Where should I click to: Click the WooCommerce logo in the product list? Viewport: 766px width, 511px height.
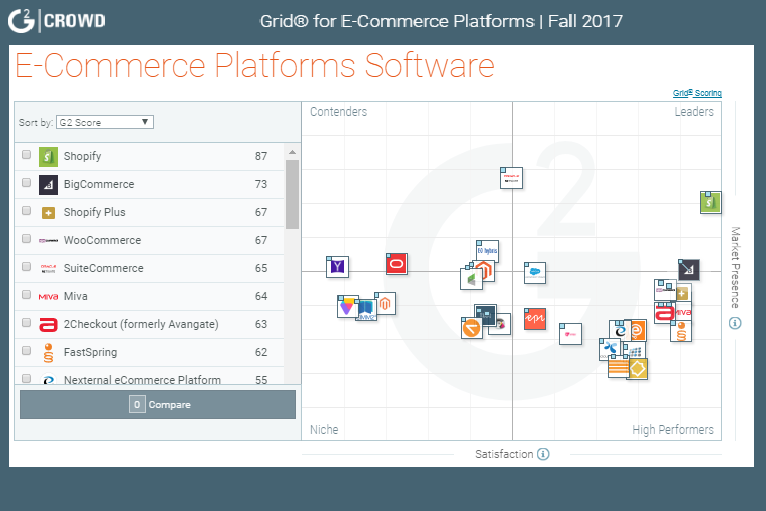pyautogui.click(x=48, y=240)
